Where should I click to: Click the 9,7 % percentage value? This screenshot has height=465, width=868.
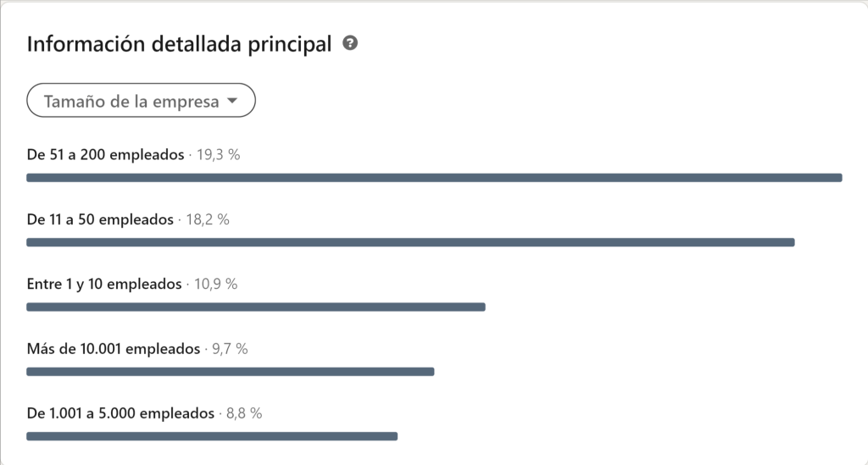(229, 348)
